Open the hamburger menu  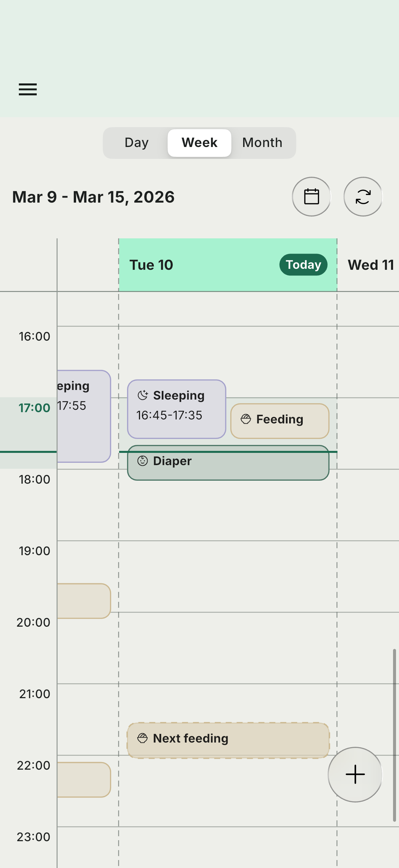coord(27,89)
